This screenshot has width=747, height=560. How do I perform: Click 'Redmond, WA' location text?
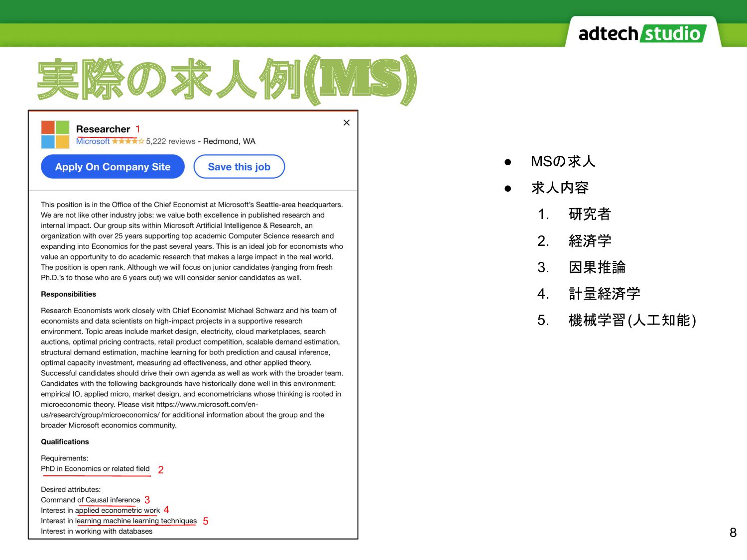click(x=229, y=141)
